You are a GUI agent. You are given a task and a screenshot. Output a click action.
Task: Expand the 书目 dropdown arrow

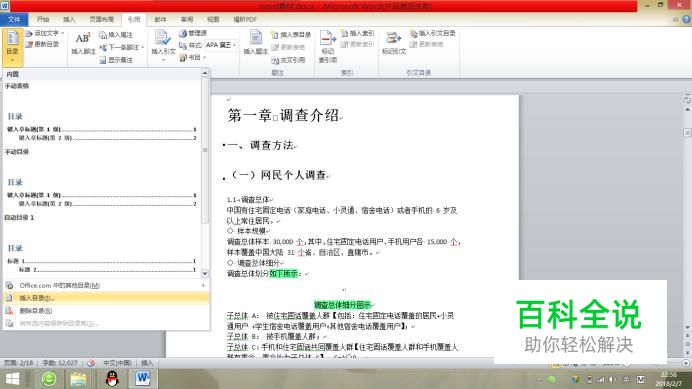click(204, 57)
